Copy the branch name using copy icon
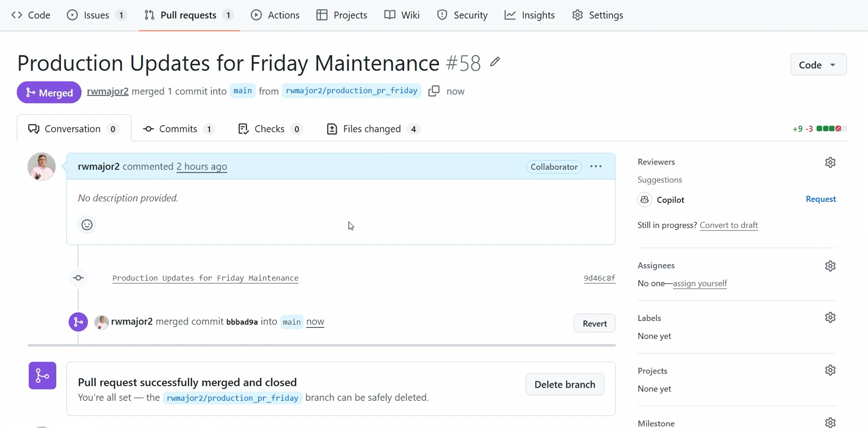Image resolution: width=868 pixels, height=428 pixels. tap(433, 91)
